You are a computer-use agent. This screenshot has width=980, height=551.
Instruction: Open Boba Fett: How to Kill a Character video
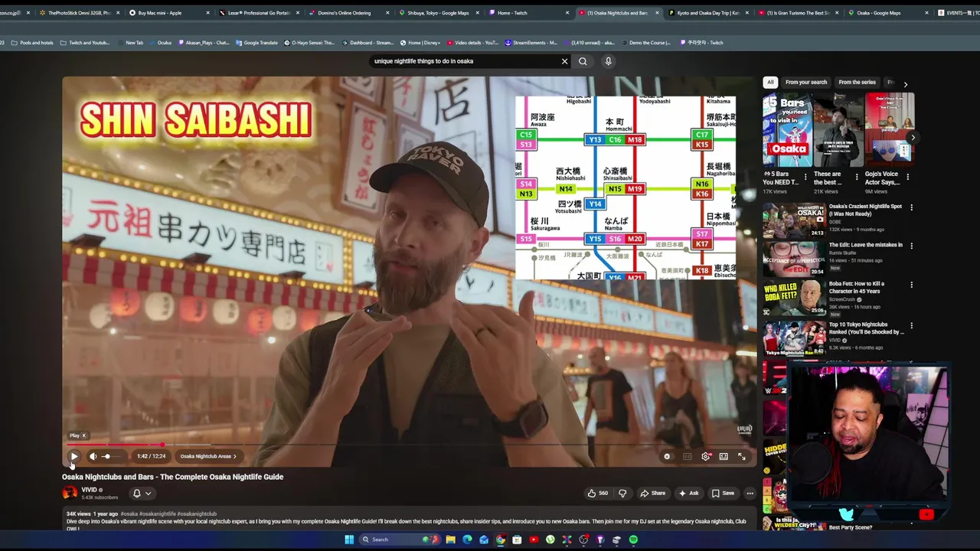pos(857,287)
